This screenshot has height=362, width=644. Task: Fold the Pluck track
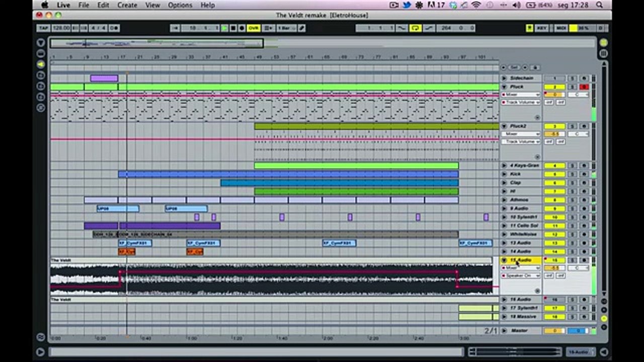tap(504, 87)
